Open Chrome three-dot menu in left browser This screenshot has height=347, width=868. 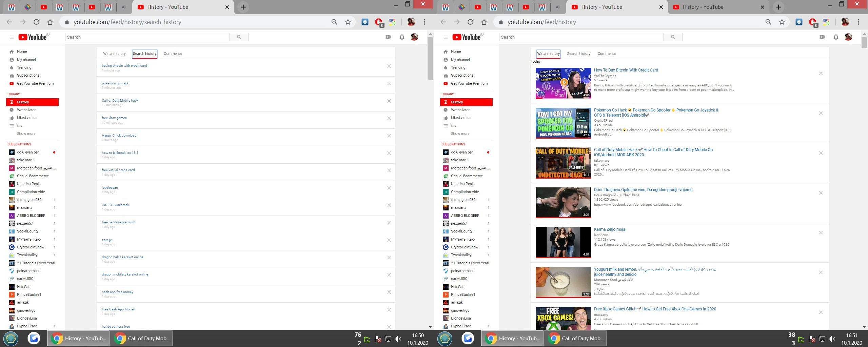click(x=425, y=22)
